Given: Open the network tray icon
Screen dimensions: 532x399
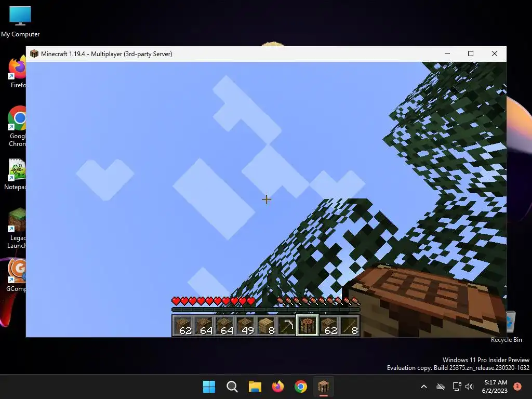Looking at the screenshot, I should pyautogui.click(x=457, y=387).
